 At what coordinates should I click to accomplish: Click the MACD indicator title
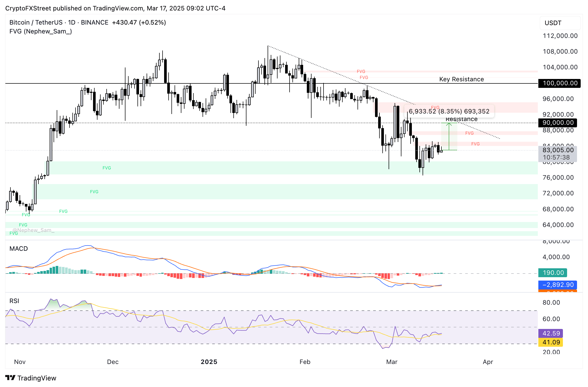[18, 249]
